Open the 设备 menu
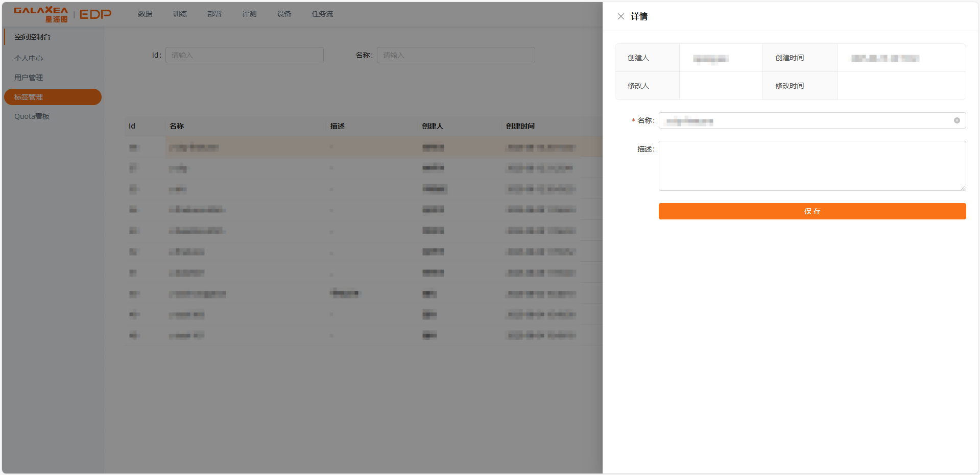This screenshot has width=980, height=475. [x=284, y=14]
